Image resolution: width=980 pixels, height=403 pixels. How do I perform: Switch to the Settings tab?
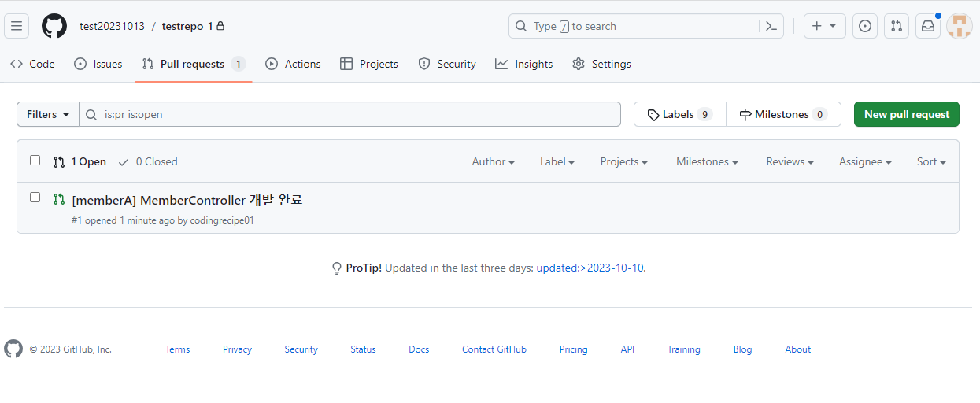601,64
